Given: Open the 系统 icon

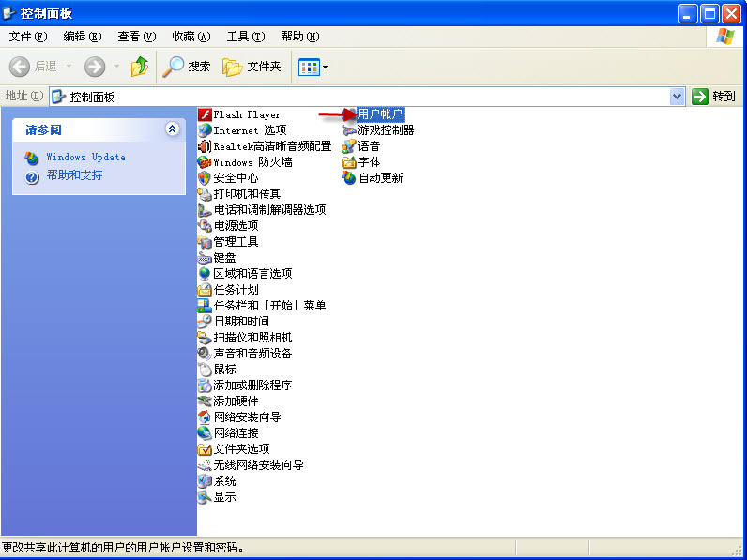Looking at the screenshot, I should coord(205,481).
